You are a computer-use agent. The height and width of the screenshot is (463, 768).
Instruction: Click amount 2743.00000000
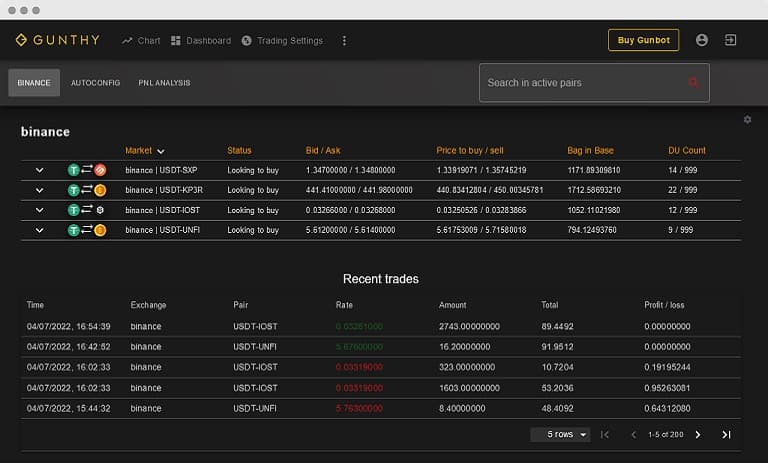469,327
